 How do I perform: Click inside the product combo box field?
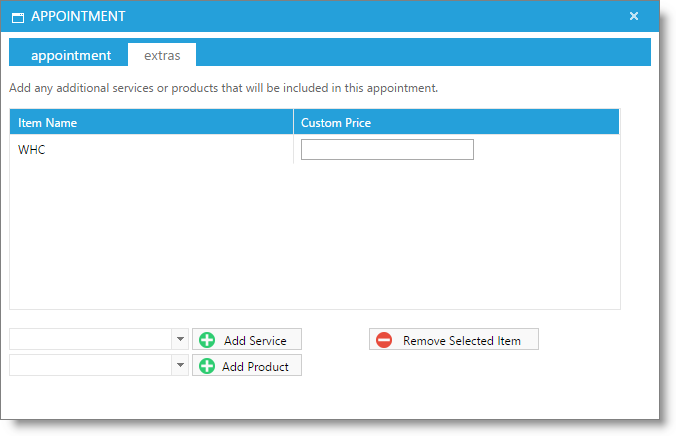coord(90,365)
